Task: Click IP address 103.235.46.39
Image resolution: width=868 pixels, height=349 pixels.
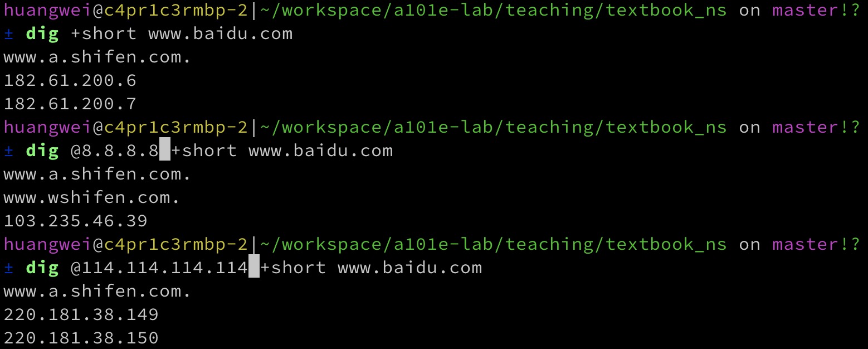Action: click(x=76, y=221)
